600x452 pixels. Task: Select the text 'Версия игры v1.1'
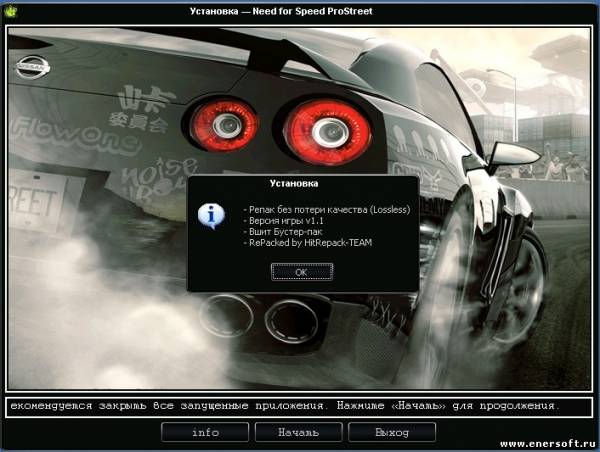coord(286,220)
